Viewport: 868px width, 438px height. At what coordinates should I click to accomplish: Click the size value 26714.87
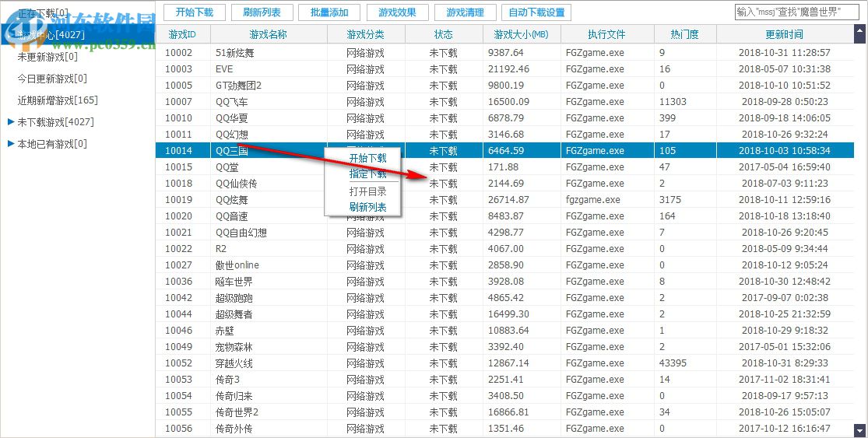508,200
